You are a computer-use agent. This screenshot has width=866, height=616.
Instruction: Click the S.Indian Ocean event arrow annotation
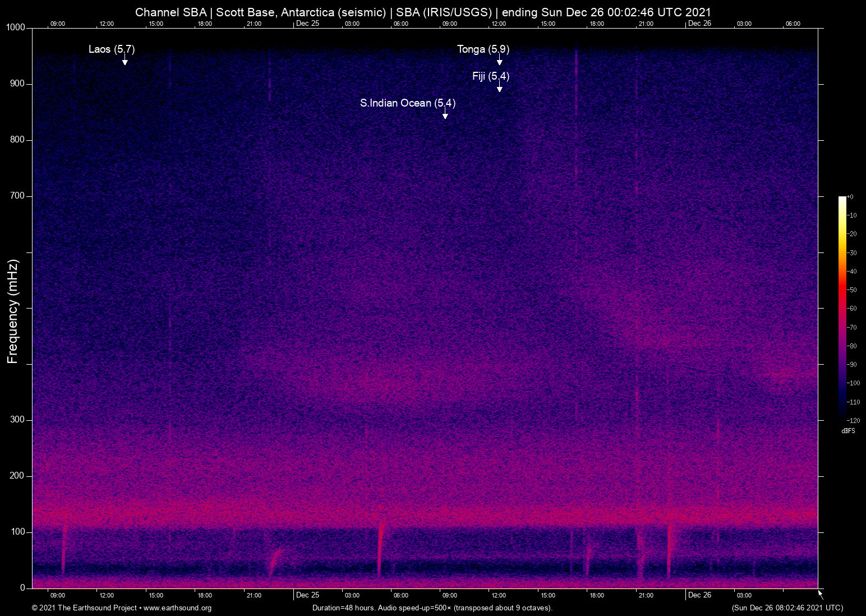(445, 114)
